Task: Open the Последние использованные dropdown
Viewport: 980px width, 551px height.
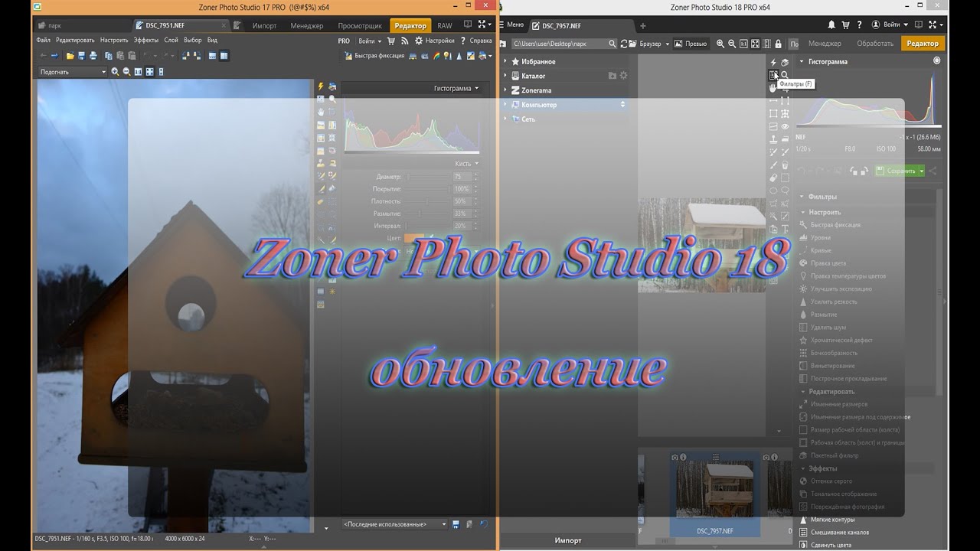Action: click(x=394, y=524)
